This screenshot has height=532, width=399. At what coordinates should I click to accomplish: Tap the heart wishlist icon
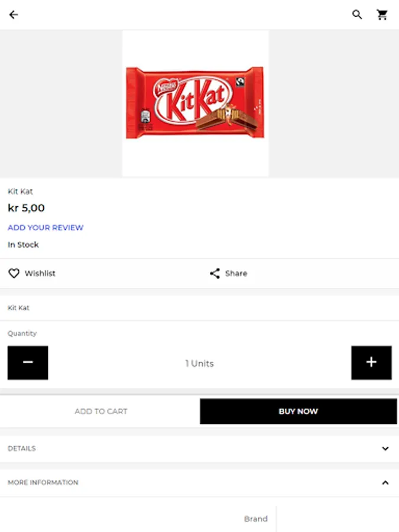click(x=14, y=273)
